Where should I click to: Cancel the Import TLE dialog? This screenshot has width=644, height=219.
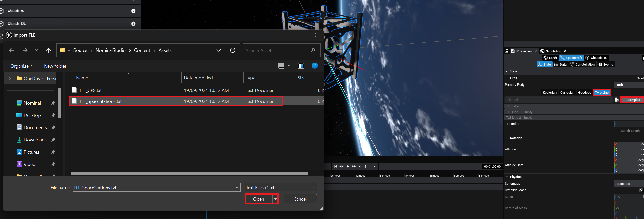[300, 199]
